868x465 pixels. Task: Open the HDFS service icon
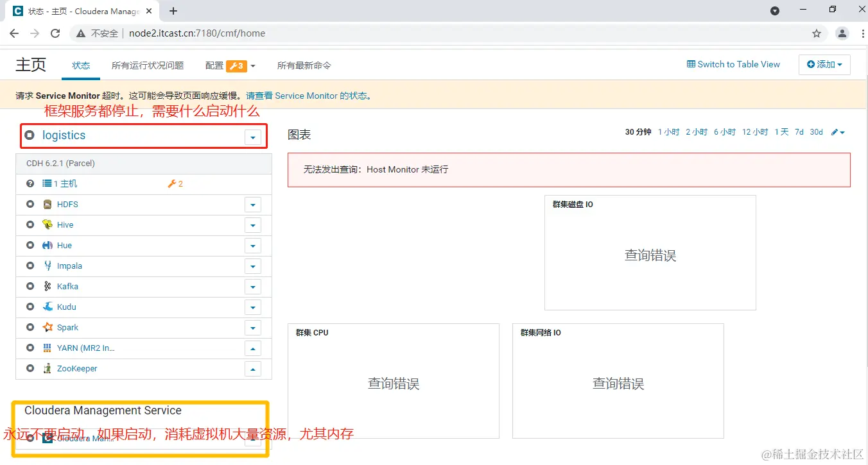(47, 205)
